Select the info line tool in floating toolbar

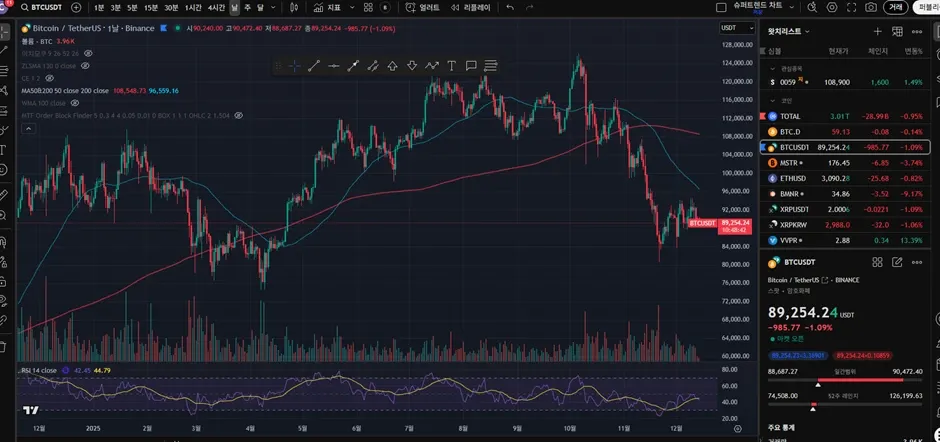click(x=353, y=66)
